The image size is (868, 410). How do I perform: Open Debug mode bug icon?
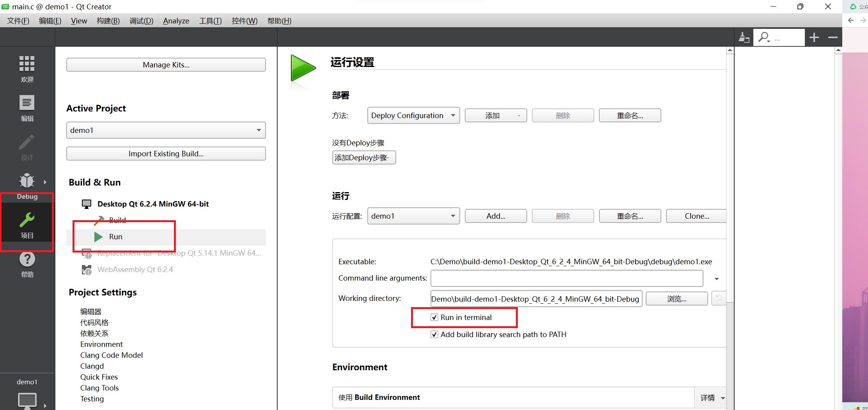[27, 181]
